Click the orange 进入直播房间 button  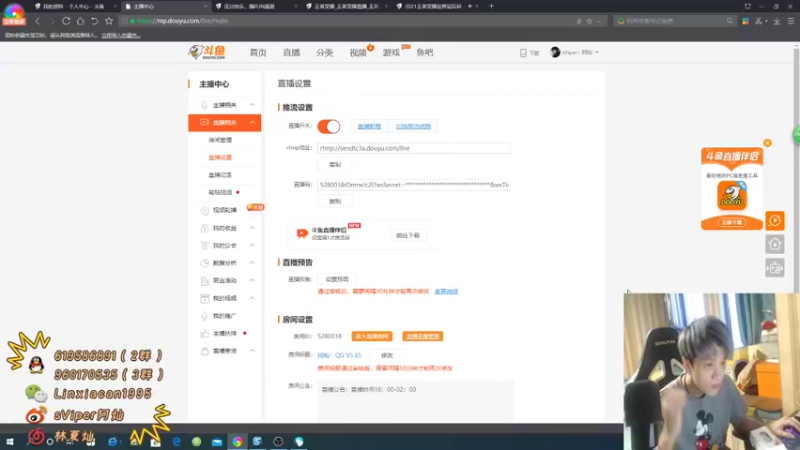point(372,336)
